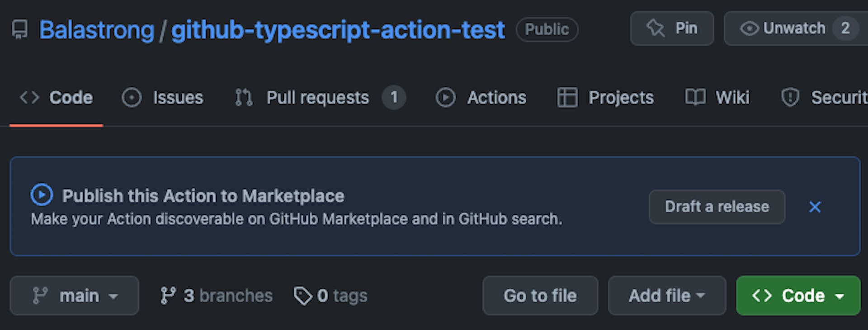
Task: Click the code brackets icon on the Code tab
Action: [29, 98]
